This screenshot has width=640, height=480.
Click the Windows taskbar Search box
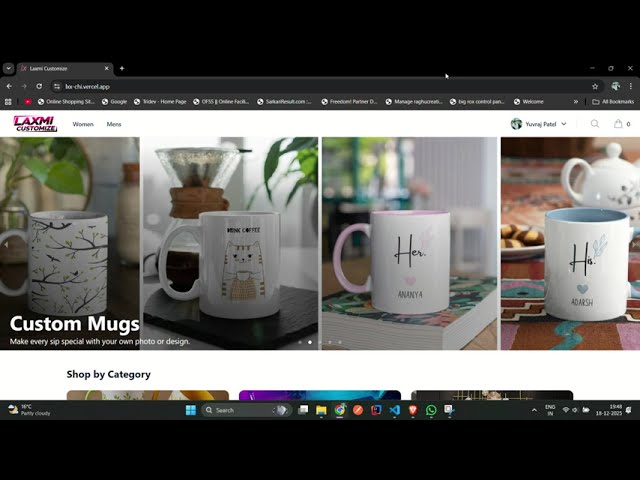pos(246,410)
